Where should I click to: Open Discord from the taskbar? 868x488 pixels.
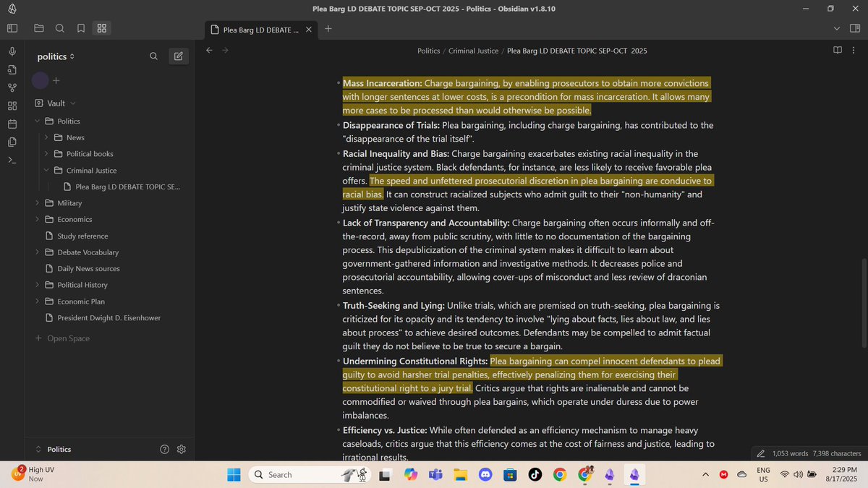click(x=485, y=474)
